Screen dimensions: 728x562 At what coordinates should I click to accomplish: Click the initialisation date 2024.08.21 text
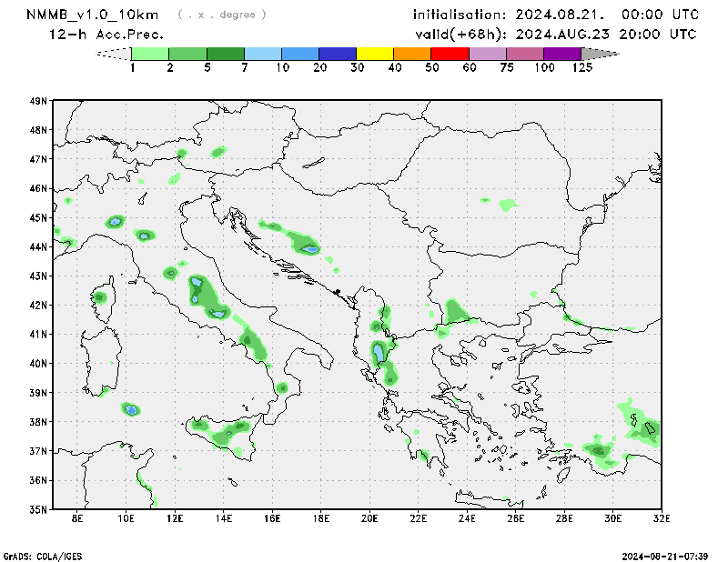pos(556,15)
